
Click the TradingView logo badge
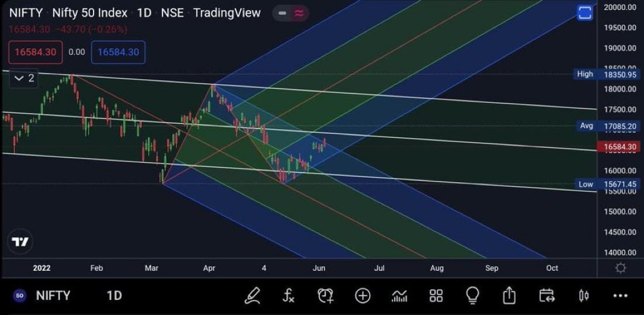[x=20, y=241]
